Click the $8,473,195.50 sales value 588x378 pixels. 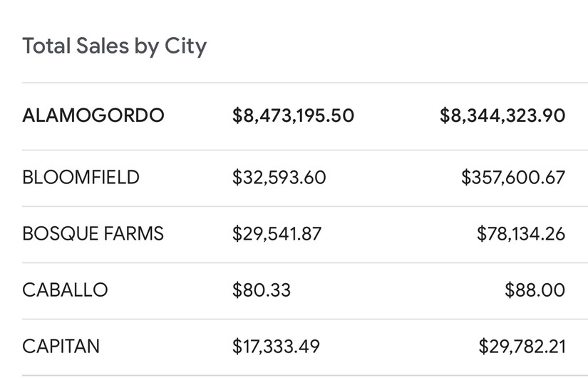(293, 116)
